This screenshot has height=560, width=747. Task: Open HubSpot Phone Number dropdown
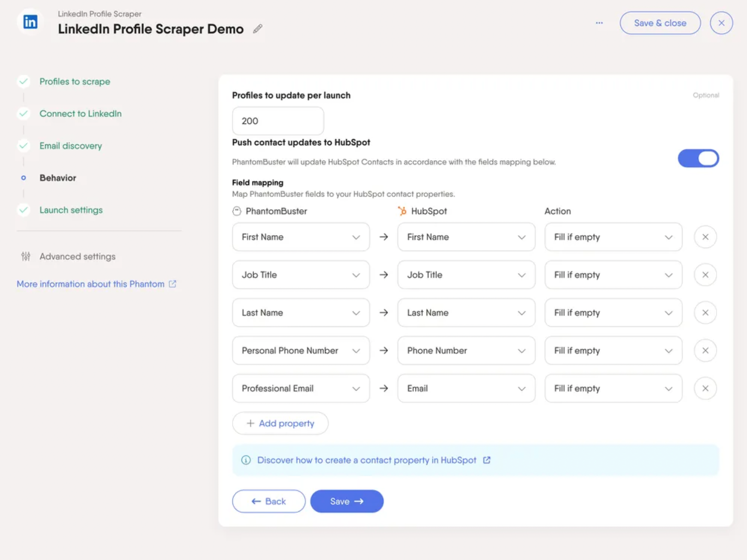tap(466, 350)
